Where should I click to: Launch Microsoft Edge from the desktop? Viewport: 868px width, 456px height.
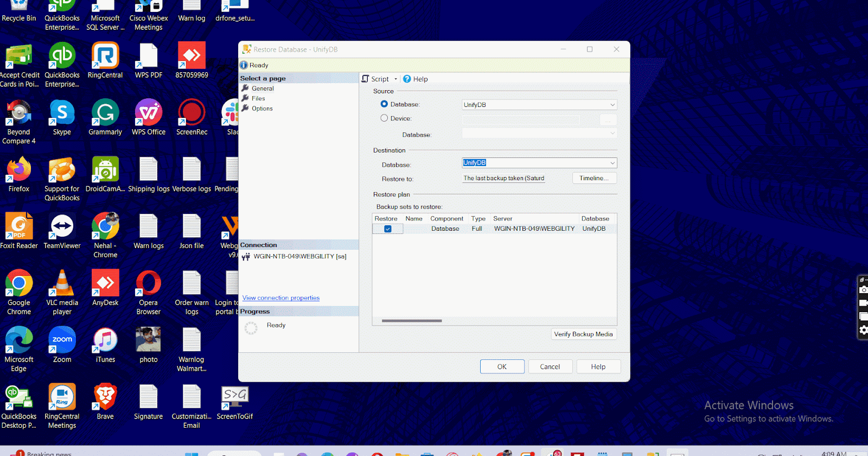pos(19,350)
